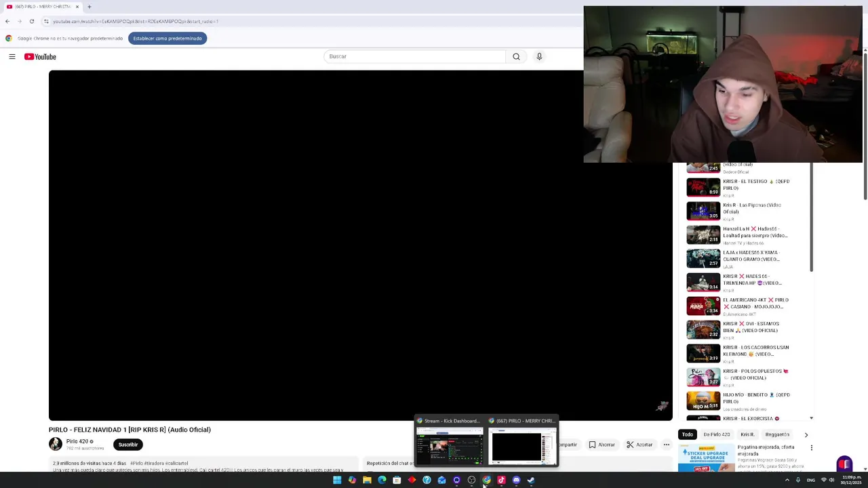Open a new browser tab
Image resolution: width=868 pixels, height=488 pixels.
pyautogui.click(x=89, y=7)
